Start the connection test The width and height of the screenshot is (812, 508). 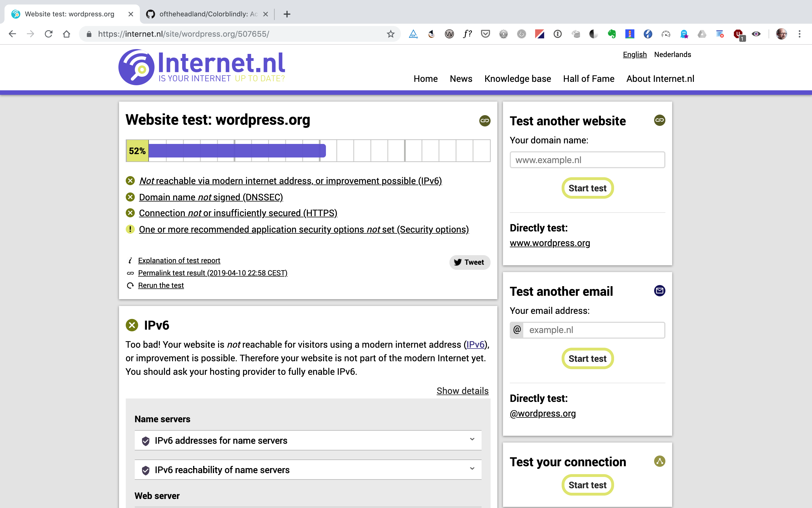pyautogui.click(x=587, y=485)
